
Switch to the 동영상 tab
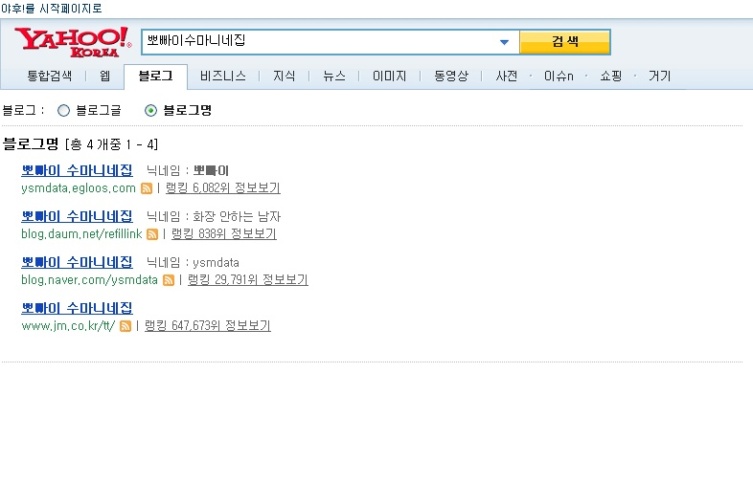click(x=451, y=76)
